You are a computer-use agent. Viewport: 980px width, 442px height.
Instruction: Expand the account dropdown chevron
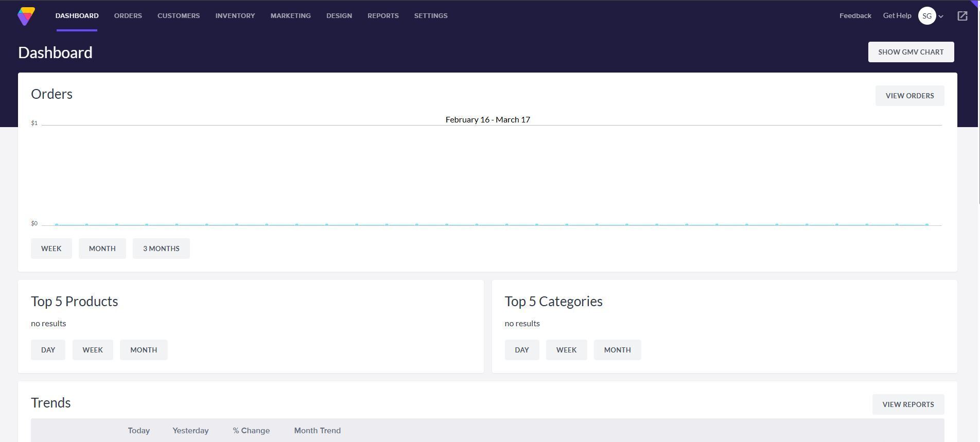coord(941,16)
